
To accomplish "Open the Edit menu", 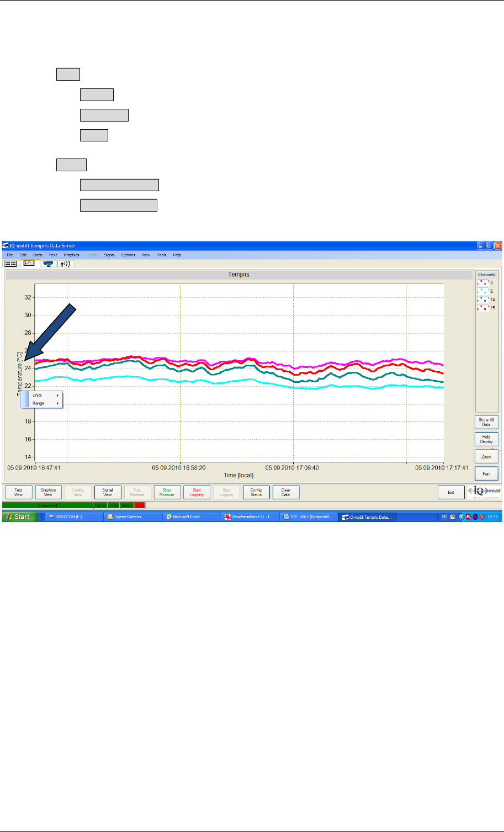I will 23,255.
